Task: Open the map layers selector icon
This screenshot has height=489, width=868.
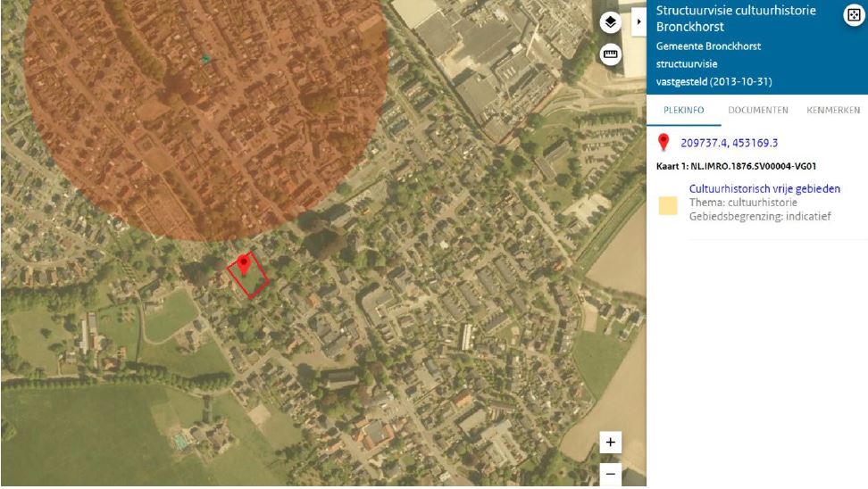Action: pos(610,22)
